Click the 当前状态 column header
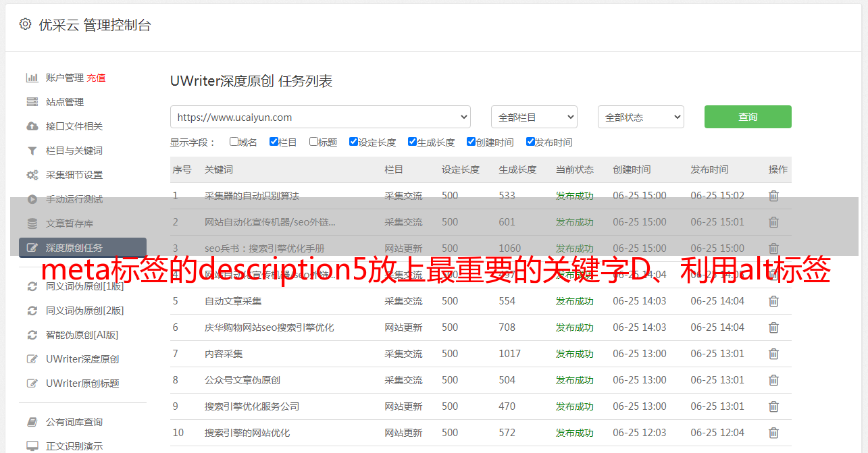 (x=575, y=169)
